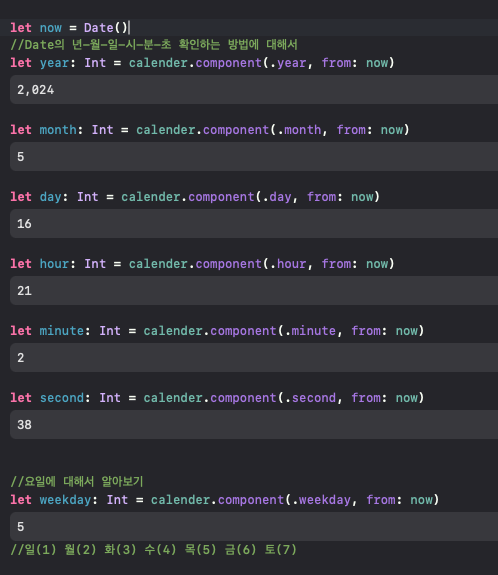Select the result box showing 16

(x=254, y=224)
